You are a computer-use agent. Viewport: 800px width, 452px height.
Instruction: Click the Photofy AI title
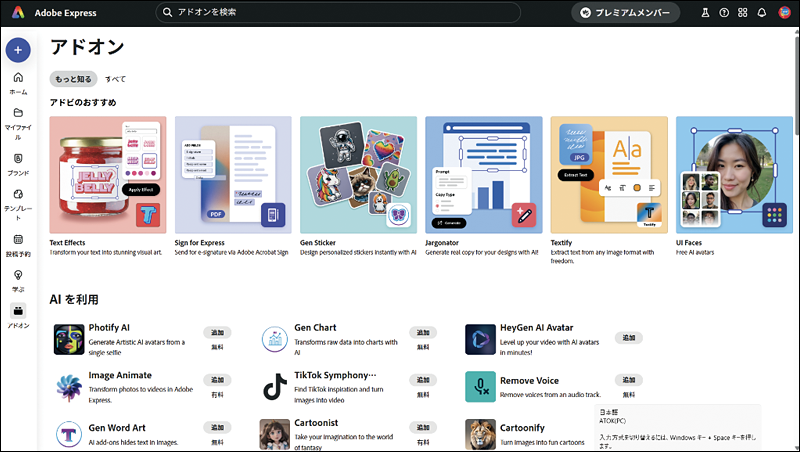pos(109,328)
